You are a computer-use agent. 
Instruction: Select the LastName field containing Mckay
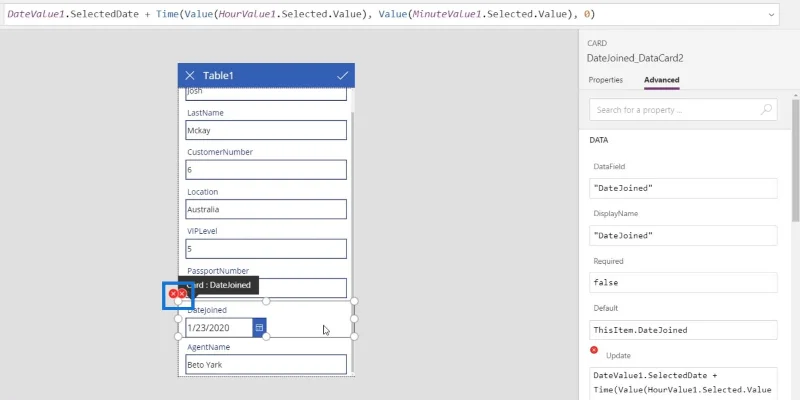pos(266,130)
